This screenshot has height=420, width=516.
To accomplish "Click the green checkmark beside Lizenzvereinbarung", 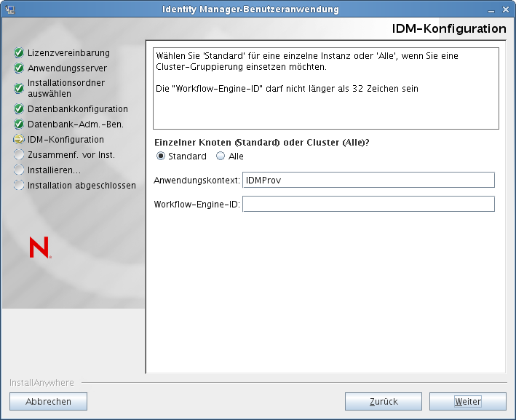I will coord(19,52).
